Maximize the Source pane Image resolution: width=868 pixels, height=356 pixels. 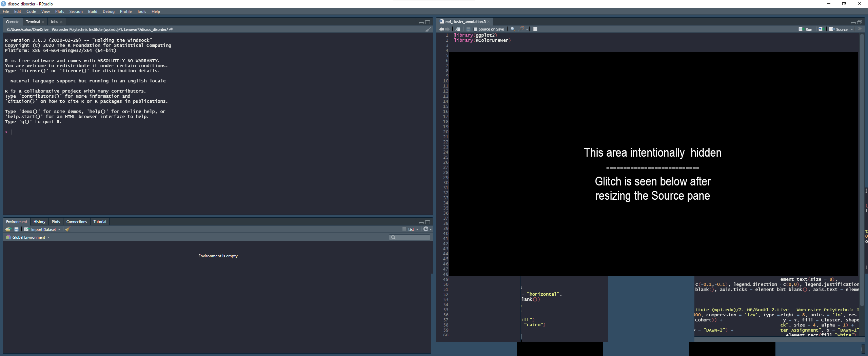(x=860, y=22)
